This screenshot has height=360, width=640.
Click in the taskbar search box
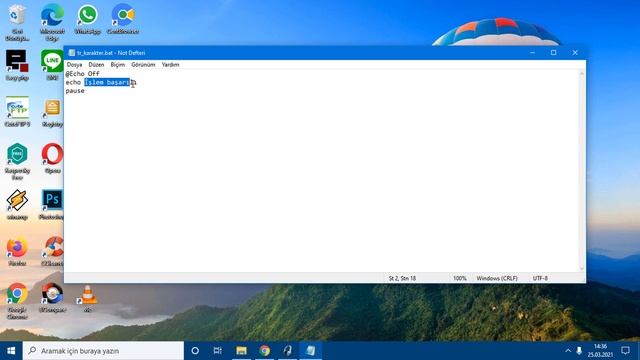103,351
